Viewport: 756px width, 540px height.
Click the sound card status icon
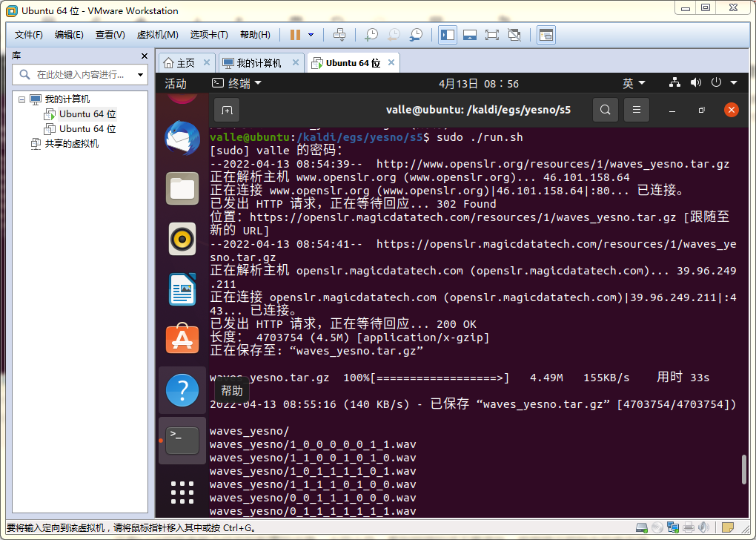pyautogui.click(x=704, y=528)
